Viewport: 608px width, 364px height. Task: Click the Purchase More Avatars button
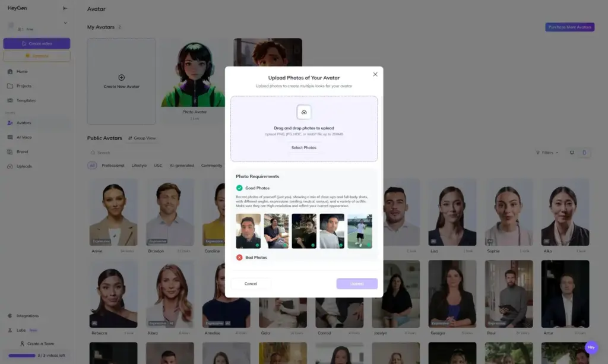pyautogui.click(x=569, y=27)
